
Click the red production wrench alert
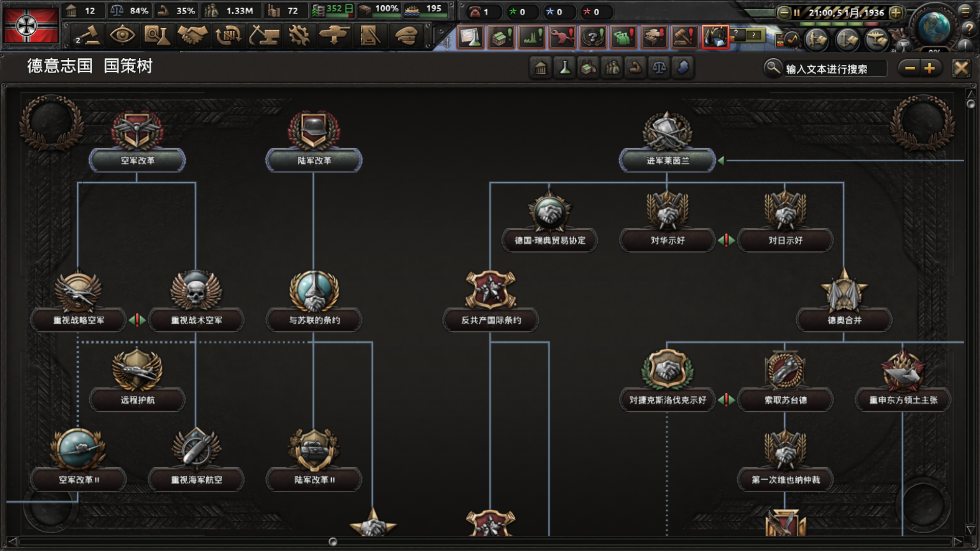click(562, 37)
